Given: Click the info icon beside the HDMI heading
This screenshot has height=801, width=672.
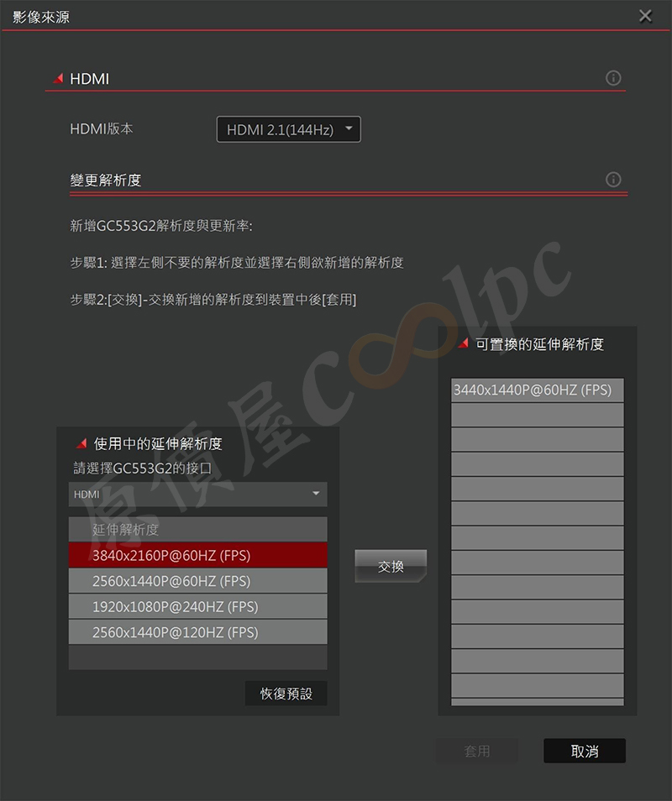Looking at the screenshot, I should pos(613,78).
